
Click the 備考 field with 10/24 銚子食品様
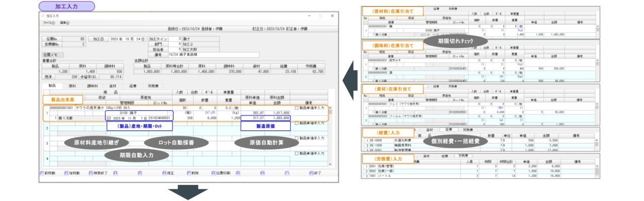click(x=213, y=55)
